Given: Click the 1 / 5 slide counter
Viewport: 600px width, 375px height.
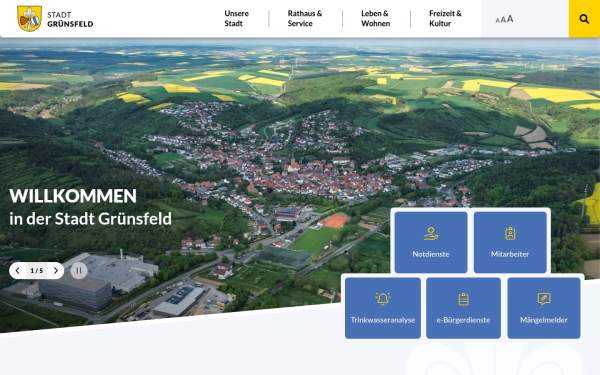Looking at the screenshot, I should click(37, 271).
